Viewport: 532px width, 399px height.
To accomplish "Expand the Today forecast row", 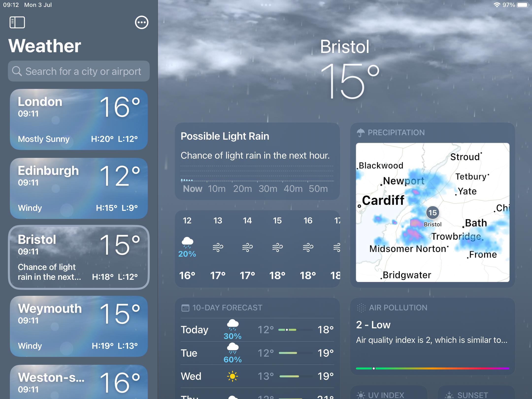I will 257,330.
